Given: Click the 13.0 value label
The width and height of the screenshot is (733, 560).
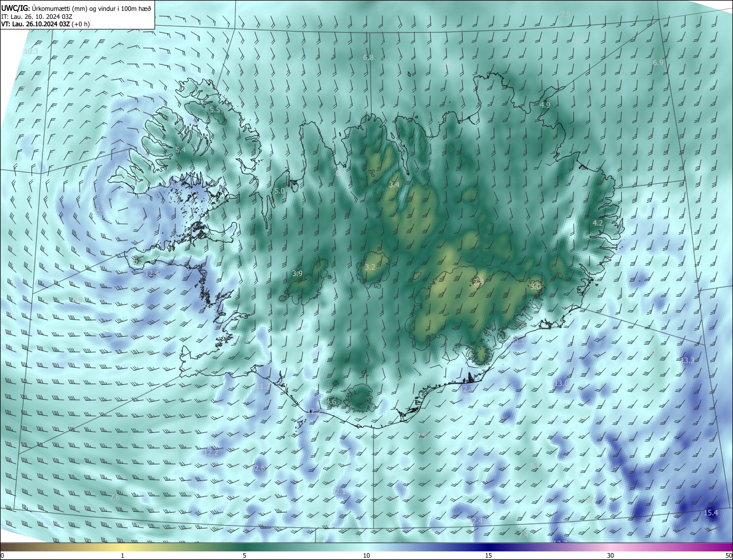Looking at the screenshot, I should pyautogui.click(x=562, y=384).
